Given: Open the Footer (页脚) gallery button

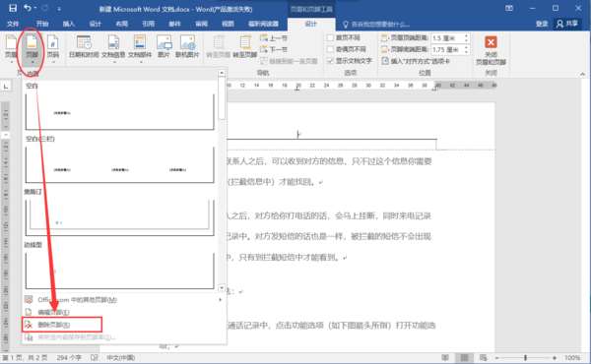Looking at the screenshot, I should [32, 48].
